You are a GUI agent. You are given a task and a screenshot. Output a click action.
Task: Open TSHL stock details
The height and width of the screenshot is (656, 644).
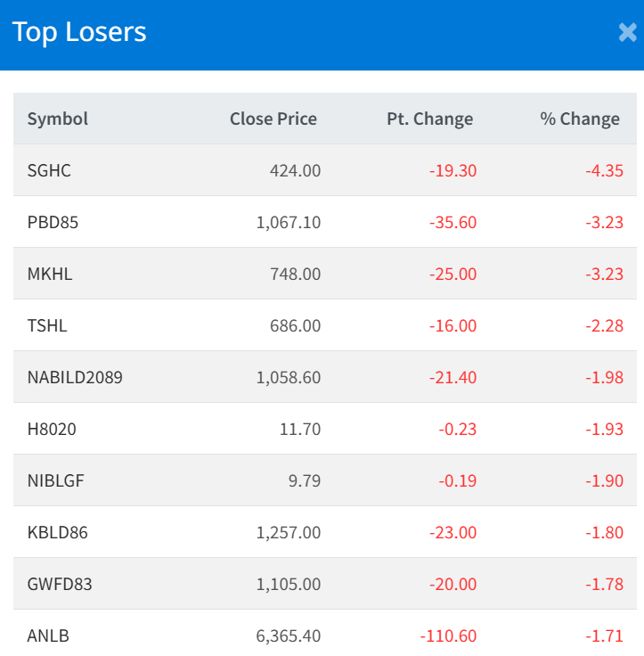click(47, 325)
